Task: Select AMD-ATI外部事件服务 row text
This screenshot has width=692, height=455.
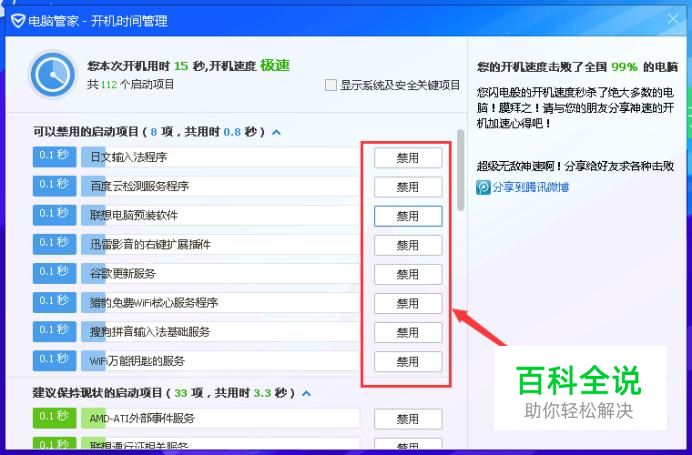Action: (142, 418)
